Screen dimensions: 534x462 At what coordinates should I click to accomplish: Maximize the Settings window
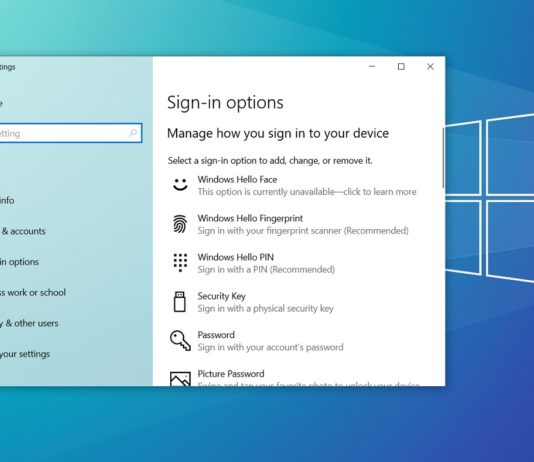(401, 66)
